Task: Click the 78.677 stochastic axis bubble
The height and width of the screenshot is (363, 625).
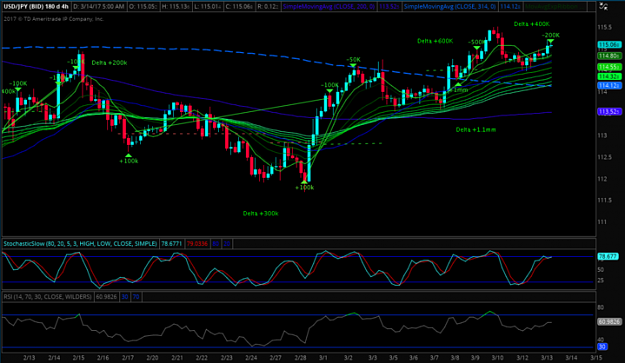Action: tap(608, 257)
